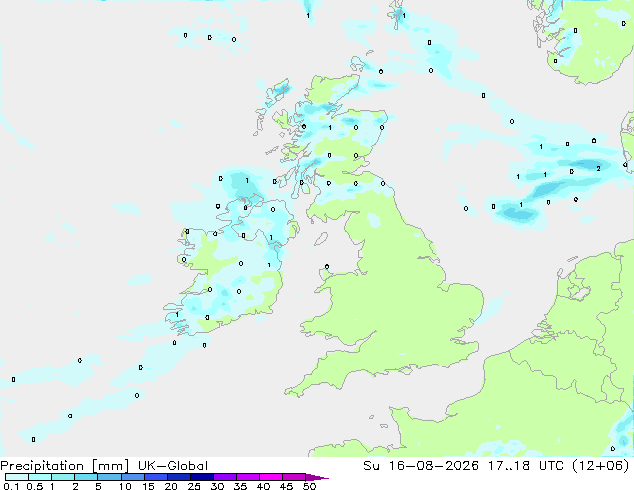Click the 0.1–0.5 mm legend swatch
The height and width of the screenshot is (490, 634).
(x=17, y=477)
